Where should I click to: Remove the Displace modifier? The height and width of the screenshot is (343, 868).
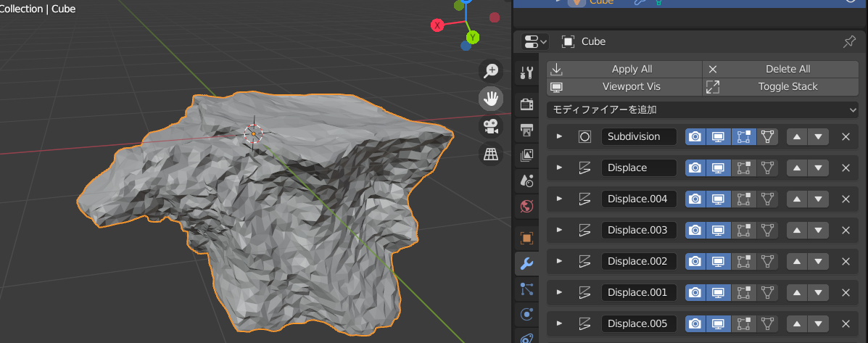(846, 168)
